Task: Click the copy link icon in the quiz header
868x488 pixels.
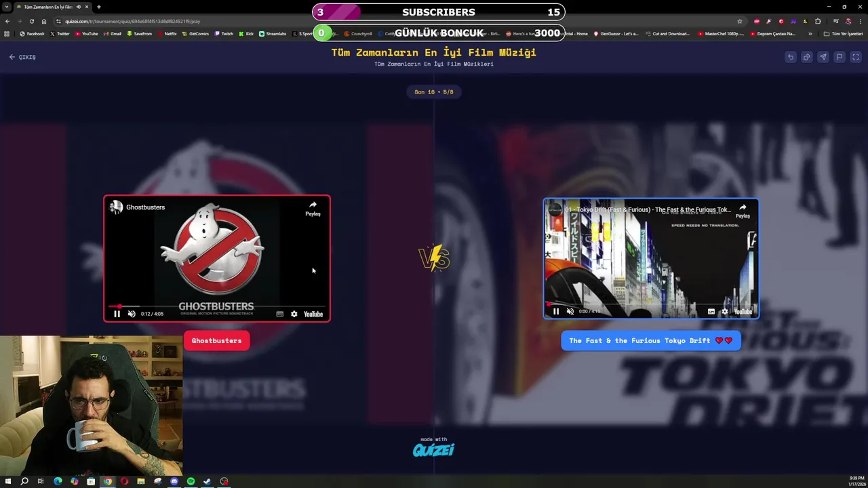Action: (x=806, y=57)
